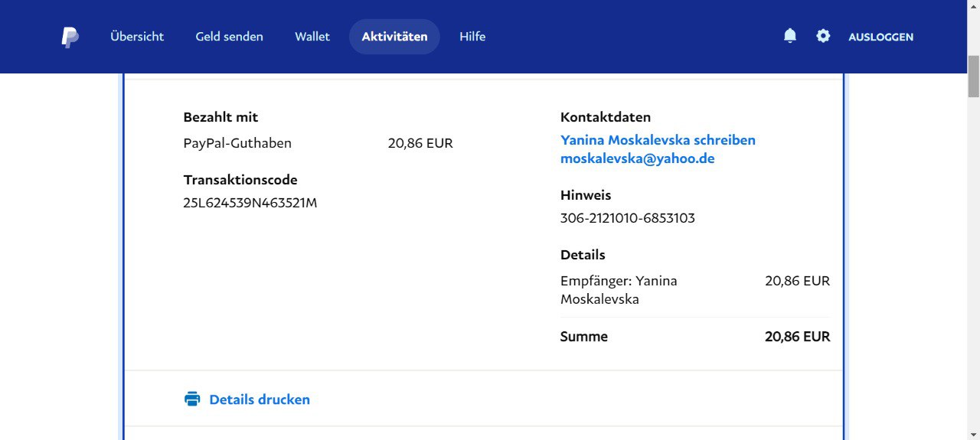
Task: Click the transaction code 25L624539N463521M
Action: pos(250,203)
